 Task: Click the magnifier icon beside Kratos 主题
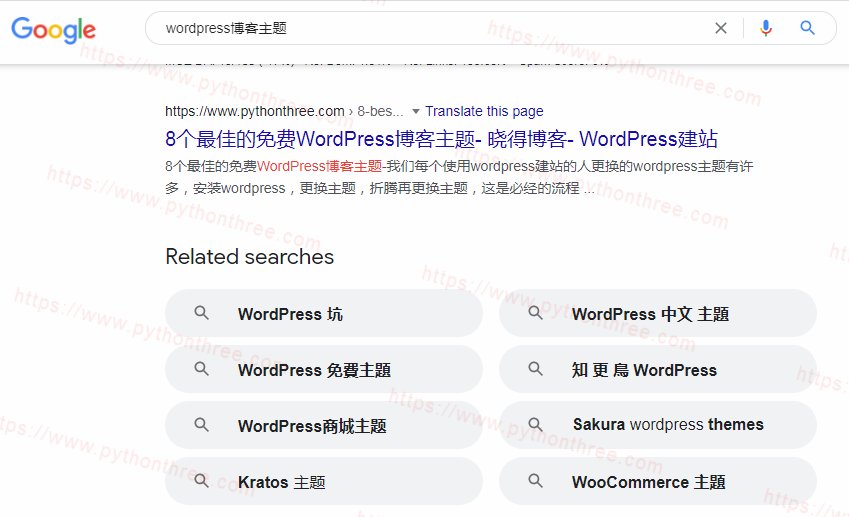[x=201, y=481]
